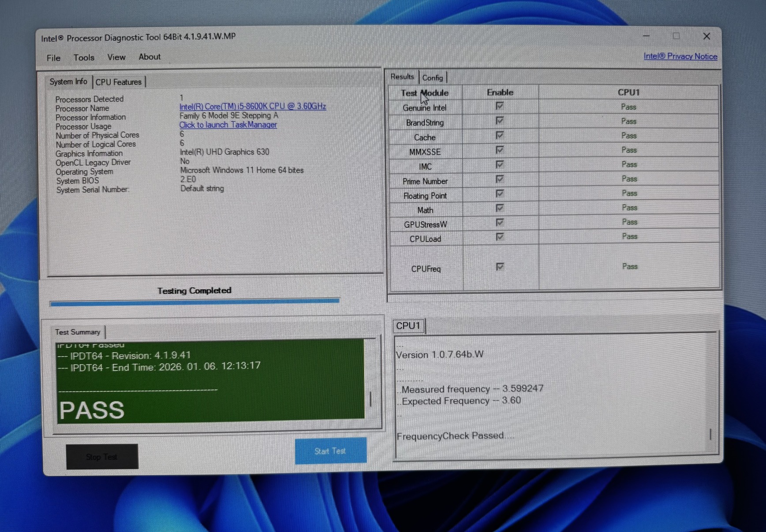Click the CPU1 column header

(628, 92)
